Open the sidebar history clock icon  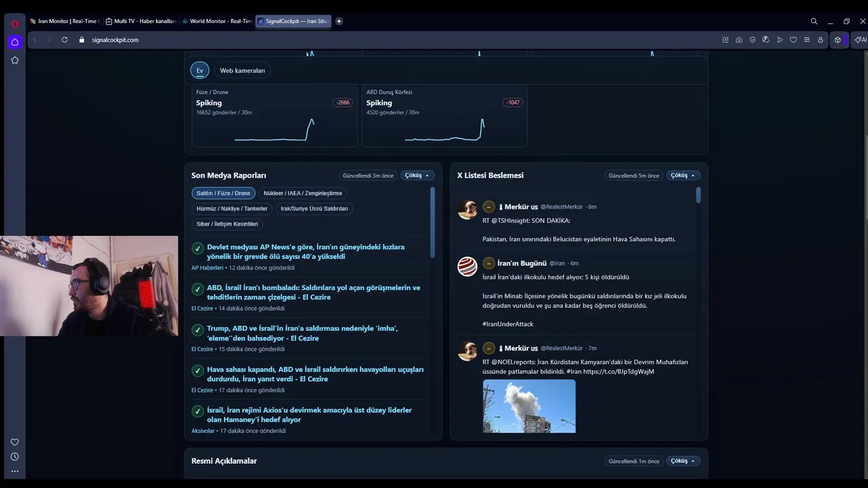pos(14,457)
